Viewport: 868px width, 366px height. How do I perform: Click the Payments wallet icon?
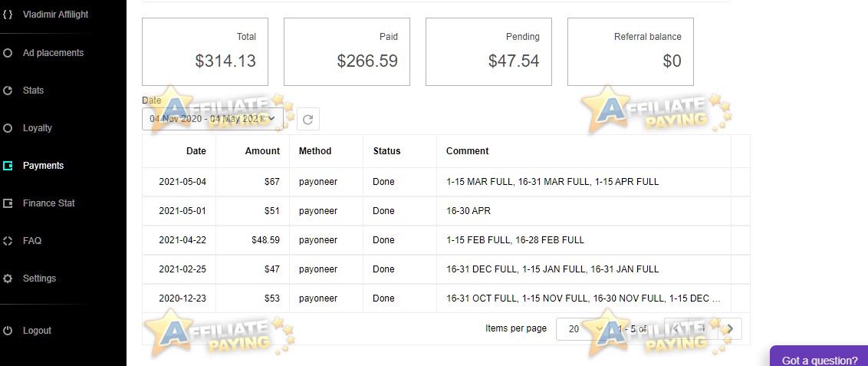coord(7,166)
